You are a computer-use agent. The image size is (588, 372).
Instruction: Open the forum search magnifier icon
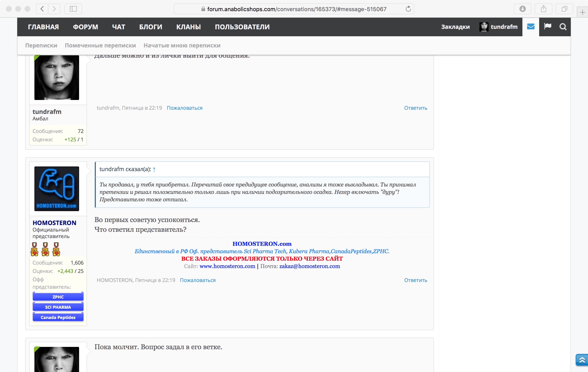click(x=563, y=27)
